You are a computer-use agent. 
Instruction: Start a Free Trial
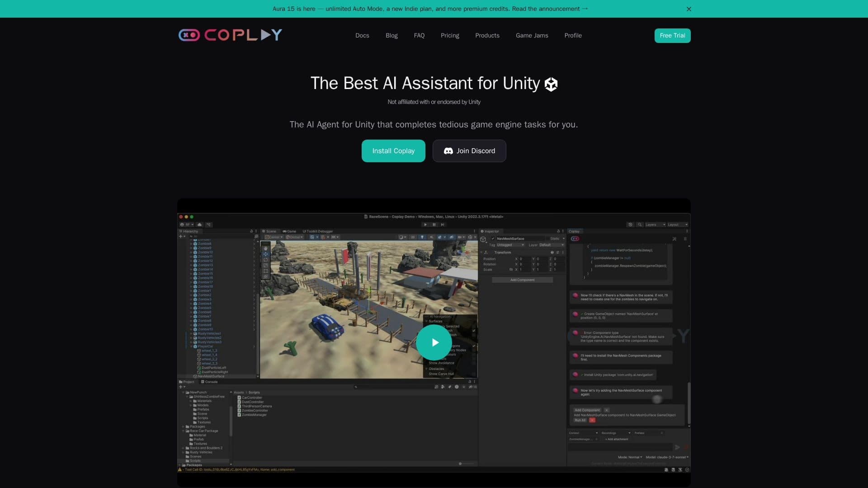click(672, 36)
